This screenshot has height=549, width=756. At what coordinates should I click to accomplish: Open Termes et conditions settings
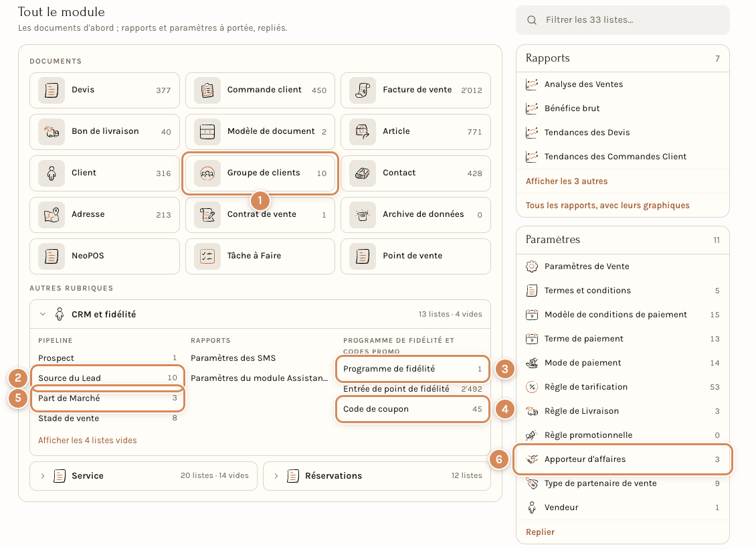pos(622,291)
